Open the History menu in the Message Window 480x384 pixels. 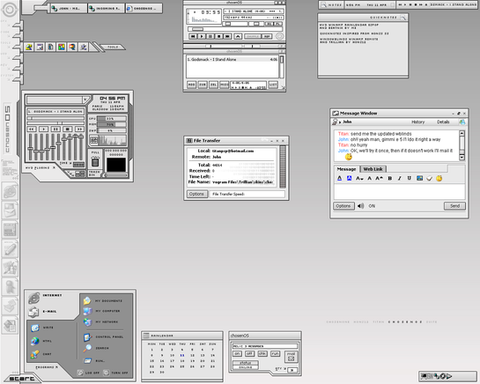click(x=418, y=122)
